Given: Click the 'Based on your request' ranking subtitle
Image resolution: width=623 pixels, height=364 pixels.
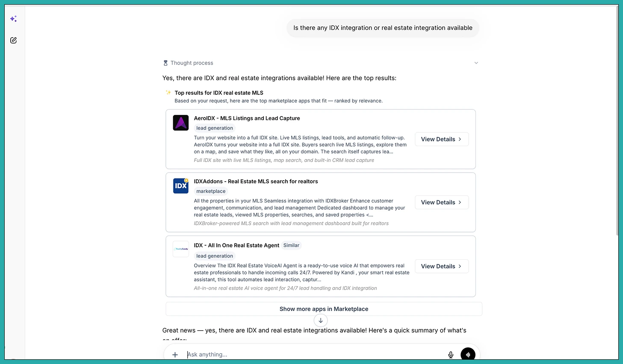Looking at the screenshot, I should (278, 101).
